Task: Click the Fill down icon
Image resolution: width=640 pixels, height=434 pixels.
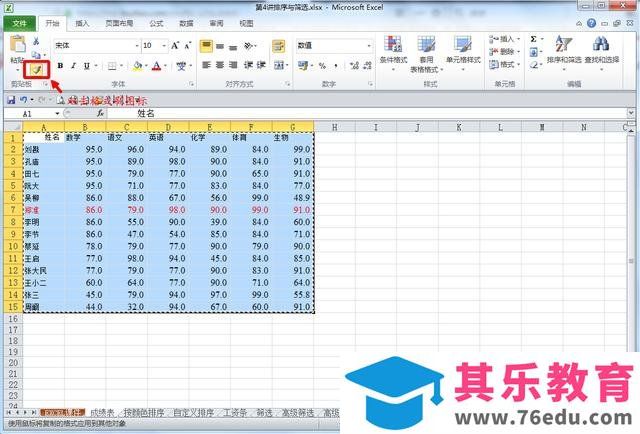Action: click(534, 52)
